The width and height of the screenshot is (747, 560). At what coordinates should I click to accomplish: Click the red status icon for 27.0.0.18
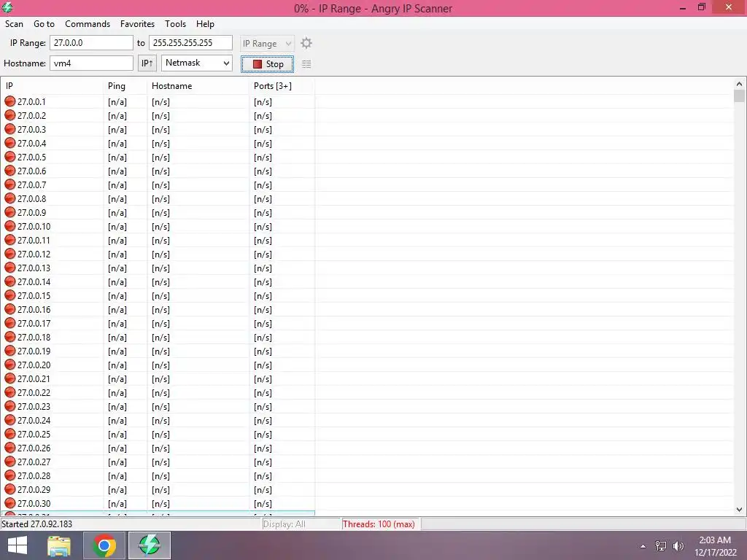click(10, 337)
